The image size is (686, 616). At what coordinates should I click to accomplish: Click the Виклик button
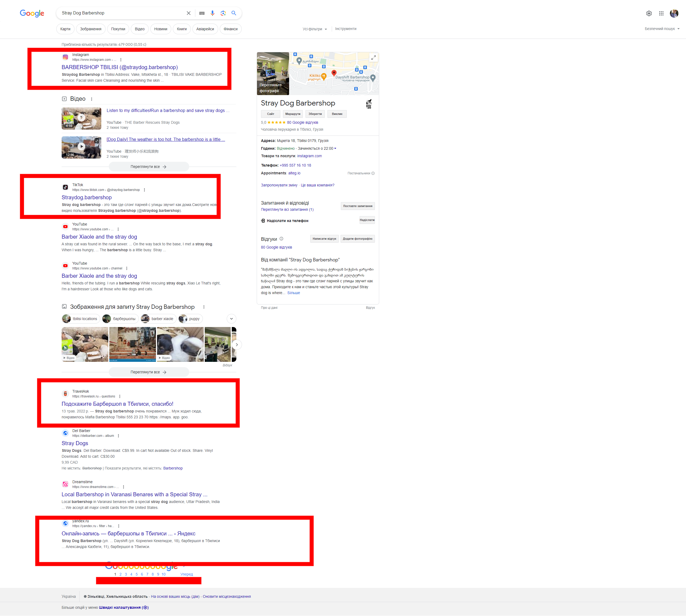pyautogui.click(x=337, y=114)
